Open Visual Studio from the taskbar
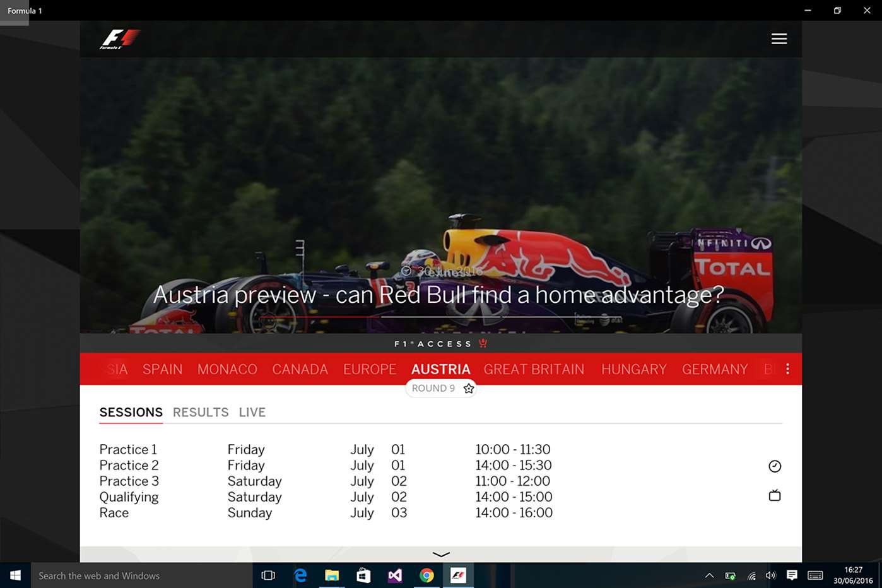The image size is (882, 588). click(395, 575)
